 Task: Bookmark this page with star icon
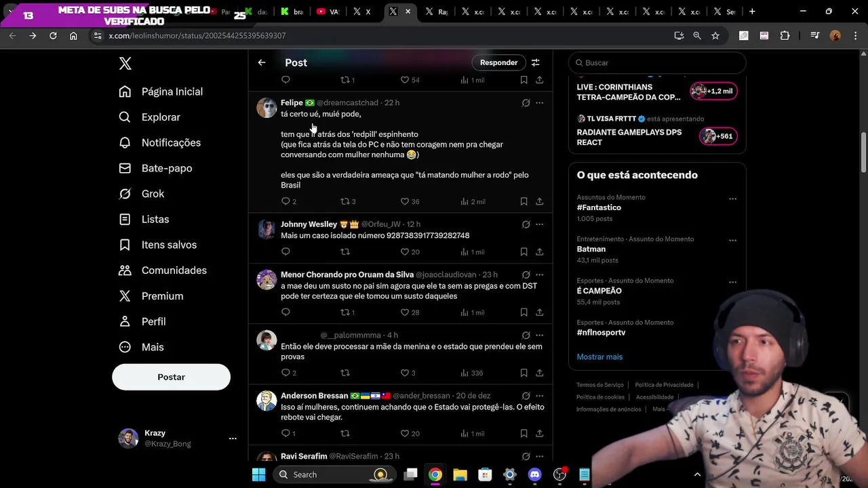pos(715,35)
